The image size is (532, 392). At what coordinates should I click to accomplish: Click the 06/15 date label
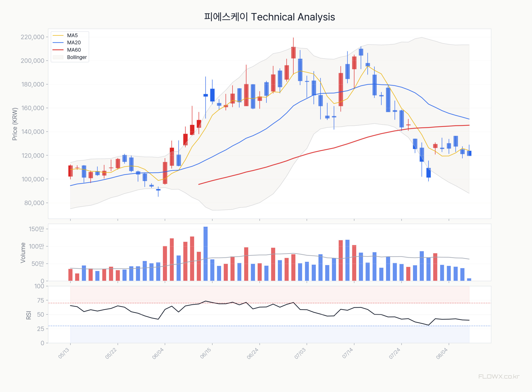pyautogui.click(x=206, y=353)
